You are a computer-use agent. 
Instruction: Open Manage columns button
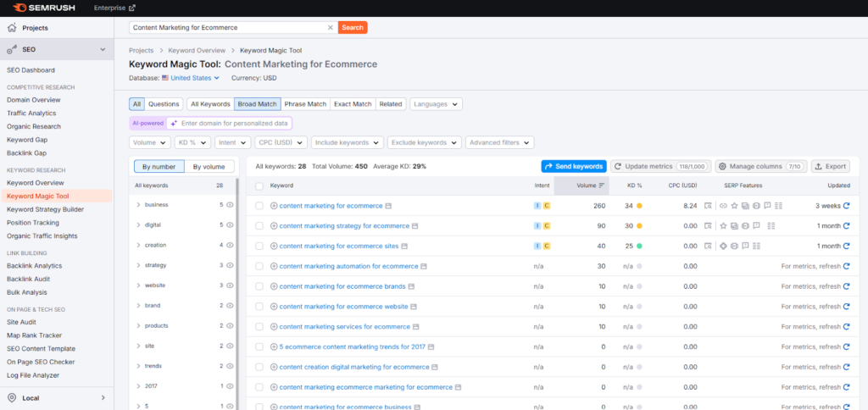761,166
